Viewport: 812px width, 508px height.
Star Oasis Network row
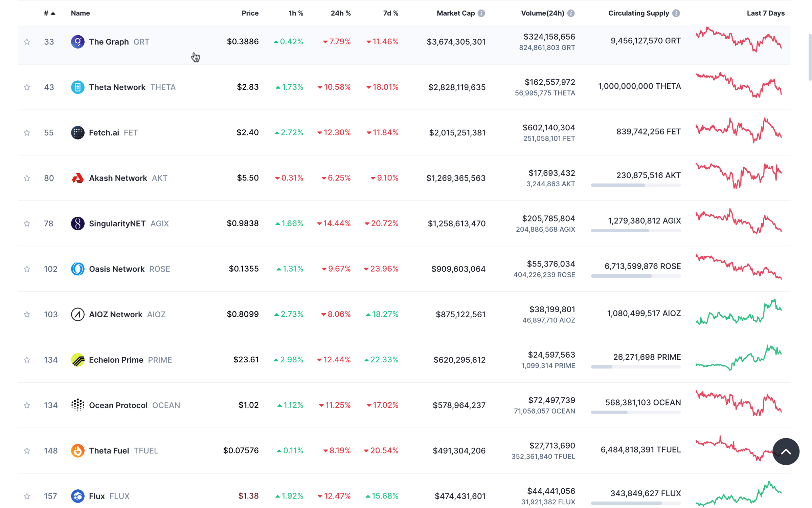click(x=27, y=269)
